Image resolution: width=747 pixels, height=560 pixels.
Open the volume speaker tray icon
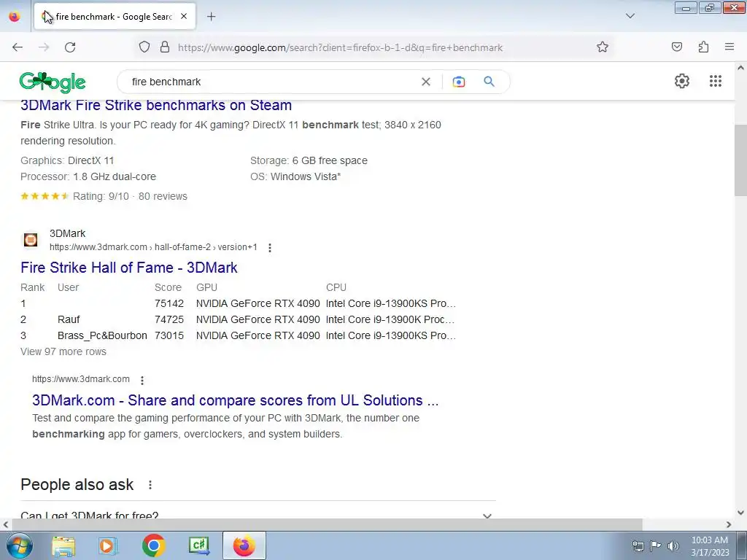click(x=673, y=545)
